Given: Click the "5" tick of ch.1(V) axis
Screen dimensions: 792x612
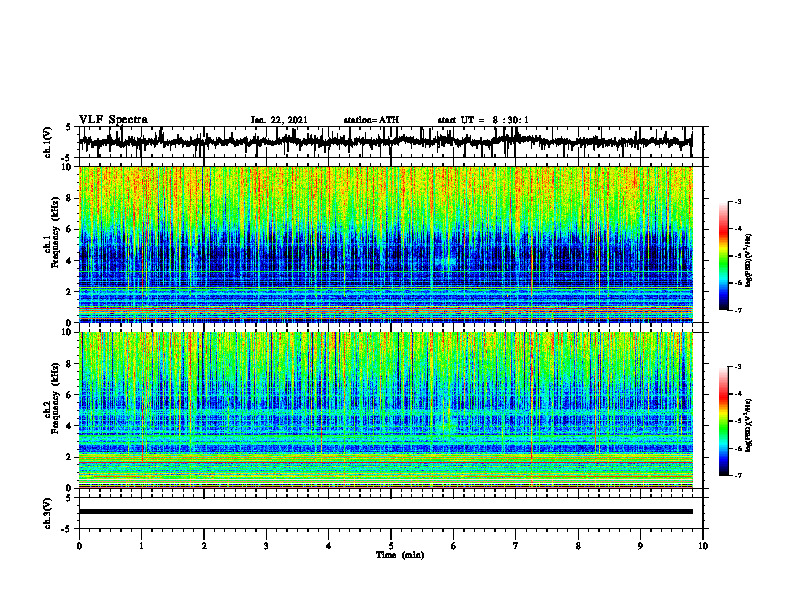Looking at the screenshot, I should [x=69, y=128].
